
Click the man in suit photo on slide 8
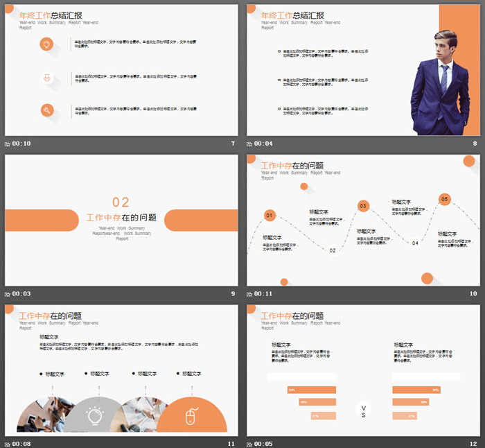(441, 82)
